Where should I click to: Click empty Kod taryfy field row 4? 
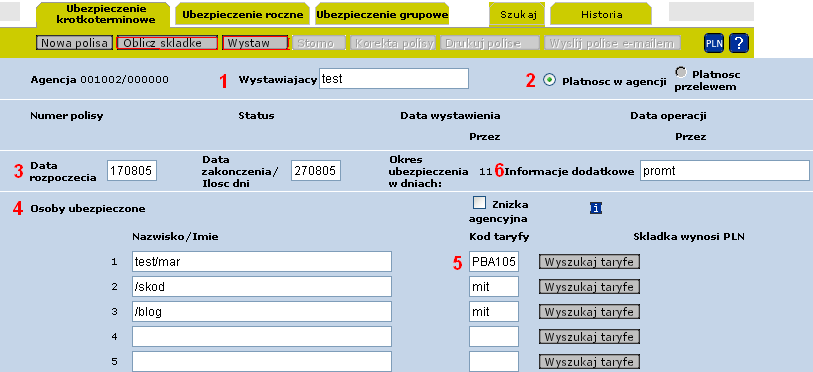(x=494, y=336)
